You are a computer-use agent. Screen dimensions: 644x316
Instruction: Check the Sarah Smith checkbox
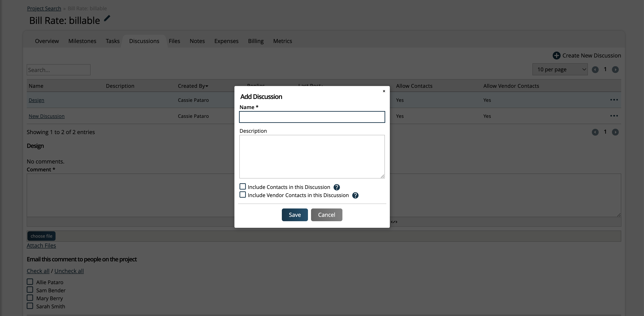[x=30, y=306]
